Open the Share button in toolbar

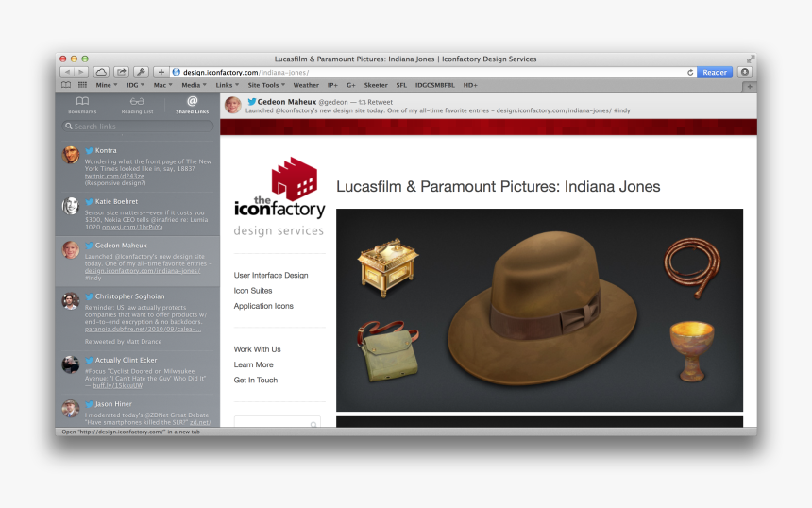coord(121,72)
